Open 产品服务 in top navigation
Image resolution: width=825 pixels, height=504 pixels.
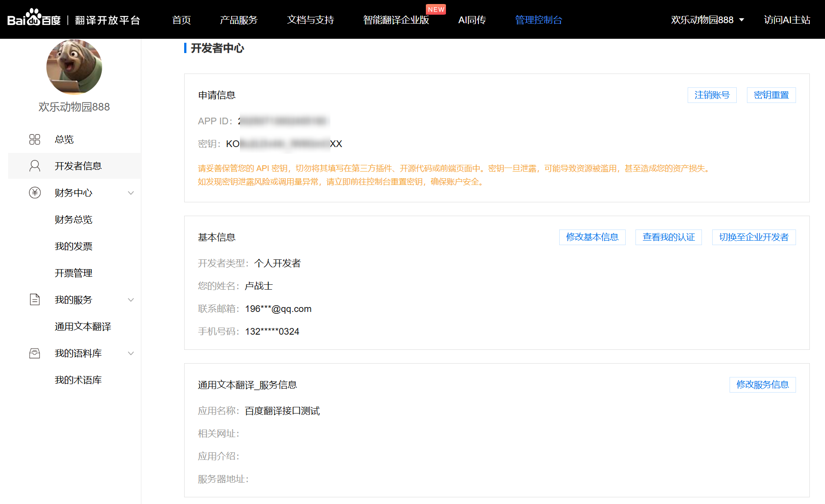(x=239, y=20)
